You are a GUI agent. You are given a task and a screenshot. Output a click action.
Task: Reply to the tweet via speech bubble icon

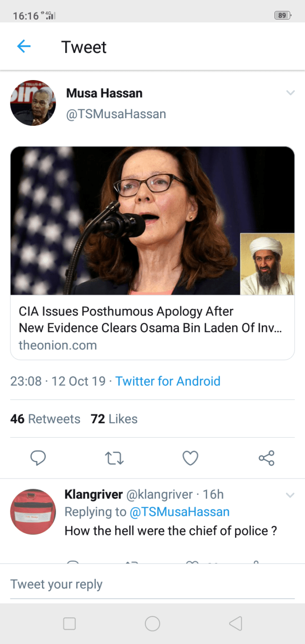tap(38, 458)
